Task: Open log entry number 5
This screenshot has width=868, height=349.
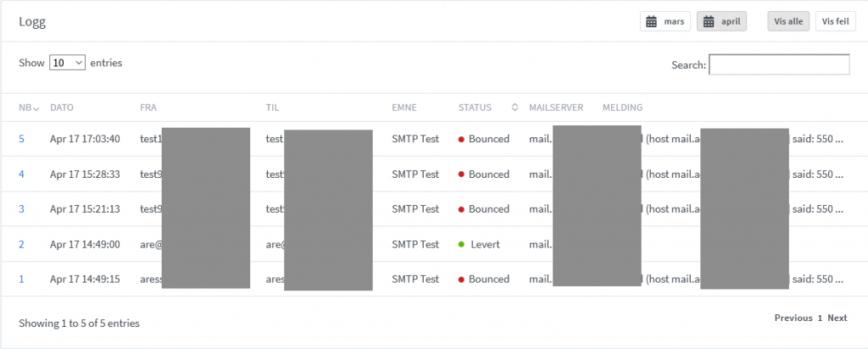Action: coord(22,139)
